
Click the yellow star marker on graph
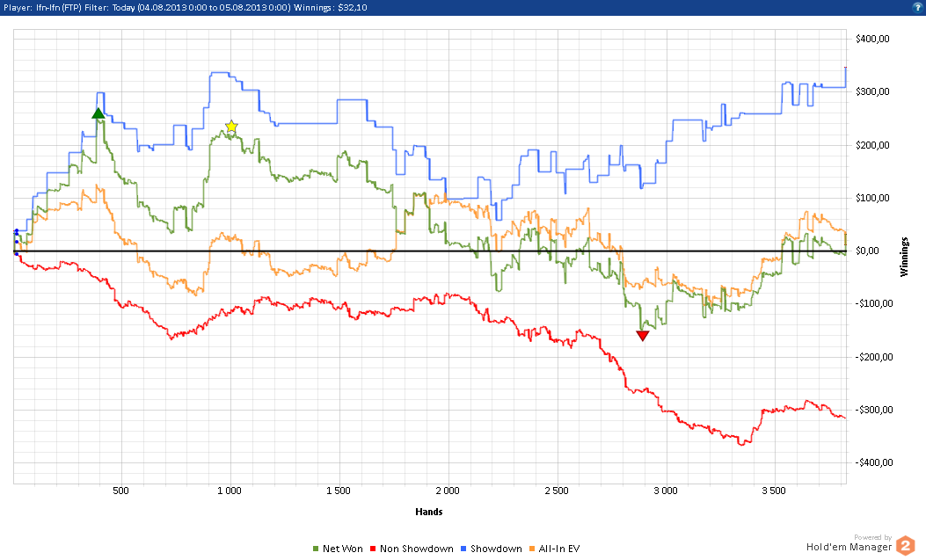point(231,127)
